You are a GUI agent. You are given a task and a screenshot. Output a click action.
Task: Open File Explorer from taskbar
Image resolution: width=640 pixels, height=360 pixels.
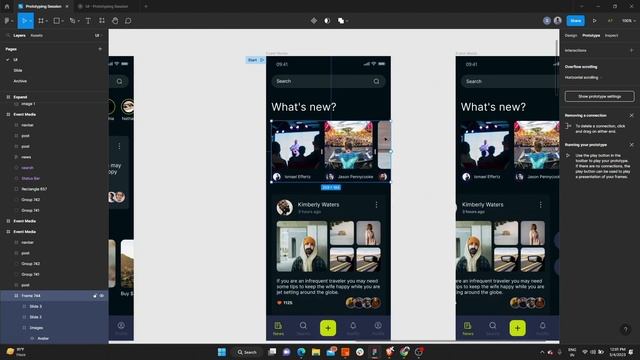pos(316,352)
